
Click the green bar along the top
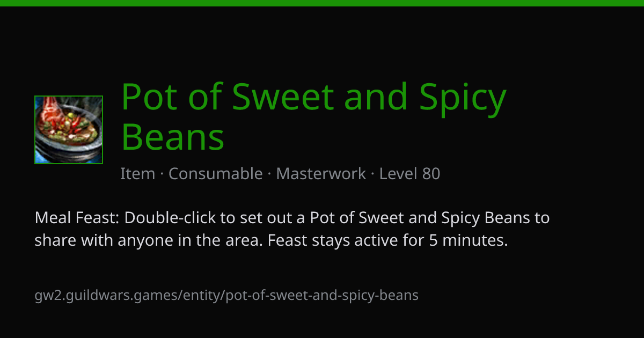point(322,3)
